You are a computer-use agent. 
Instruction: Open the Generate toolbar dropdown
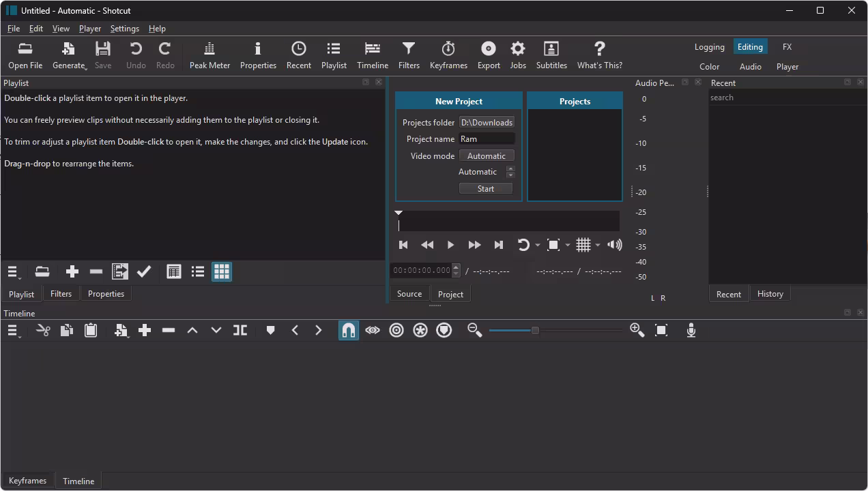pos(69,55)
